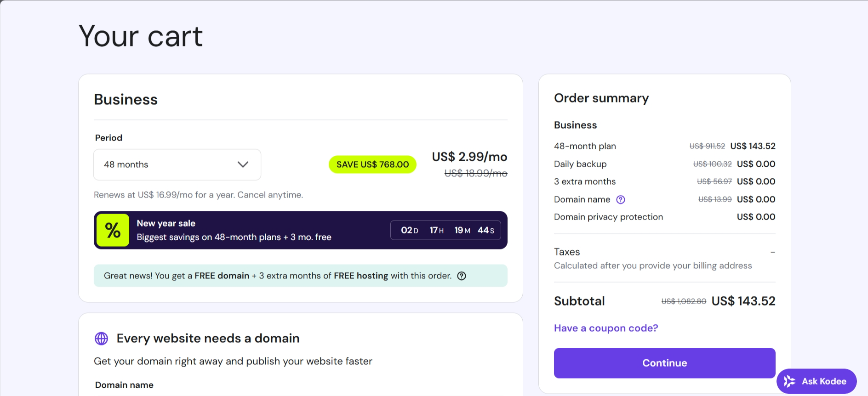Screen dimensions: 868x396
Task: Click the Domain privacy protection row label
Action: [608, 217]
